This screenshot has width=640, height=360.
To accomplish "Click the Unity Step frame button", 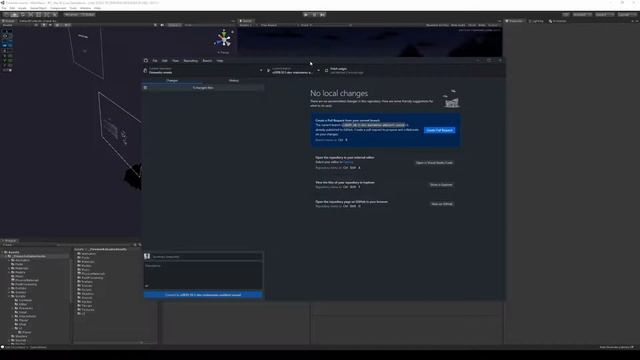I will click(x=322, y=15).
